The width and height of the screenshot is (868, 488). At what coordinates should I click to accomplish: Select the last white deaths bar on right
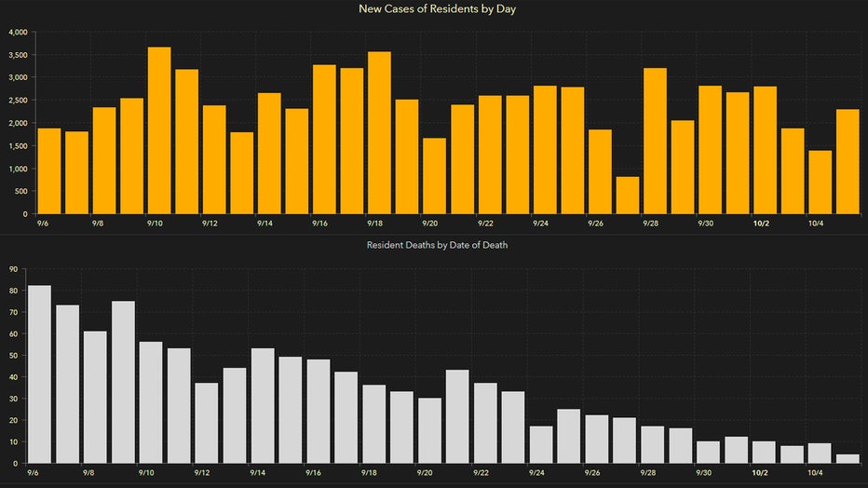pyautogui.click(x=848, y=458)
